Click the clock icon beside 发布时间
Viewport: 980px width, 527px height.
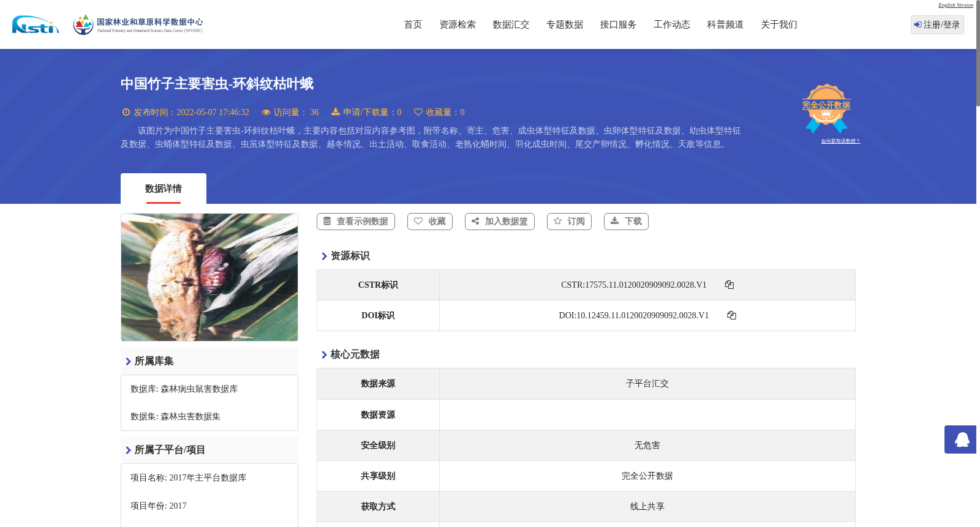coord(126,112)
